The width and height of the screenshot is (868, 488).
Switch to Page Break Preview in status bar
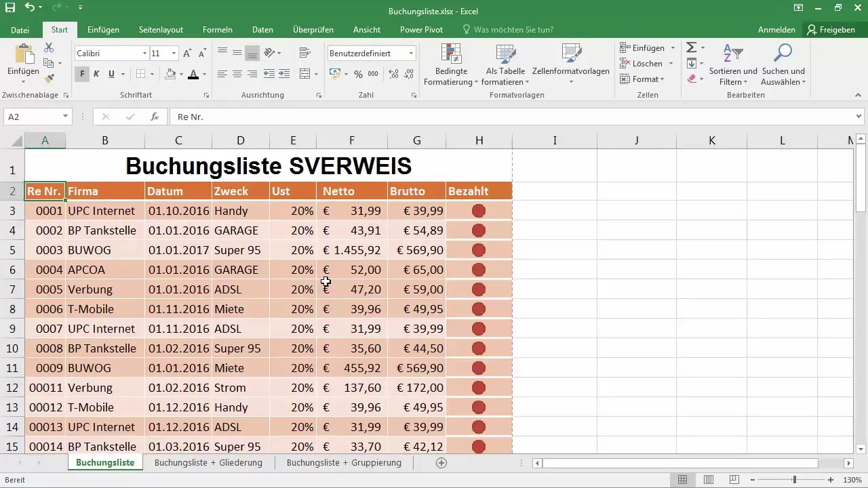(733, 480)
